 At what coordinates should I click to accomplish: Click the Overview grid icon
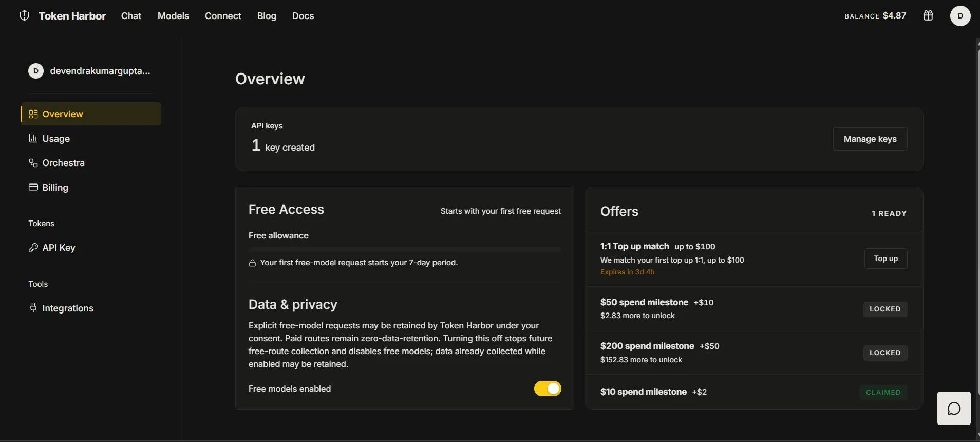(x=33, y=114)
